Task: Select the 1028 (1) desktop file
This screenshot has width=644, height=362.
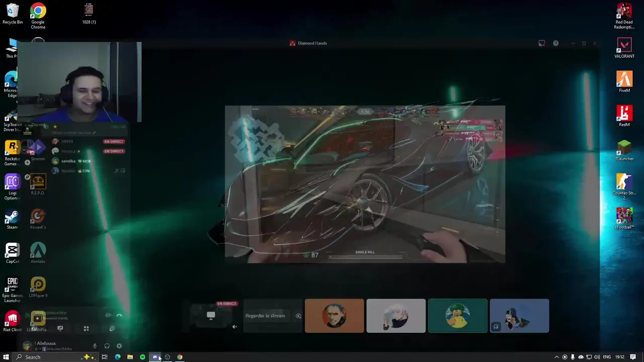Action: click(x=89, y=14)
